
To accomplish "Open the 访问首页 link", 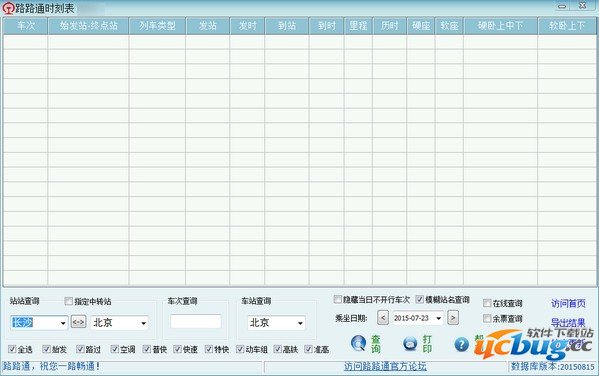I will [568, 303].
